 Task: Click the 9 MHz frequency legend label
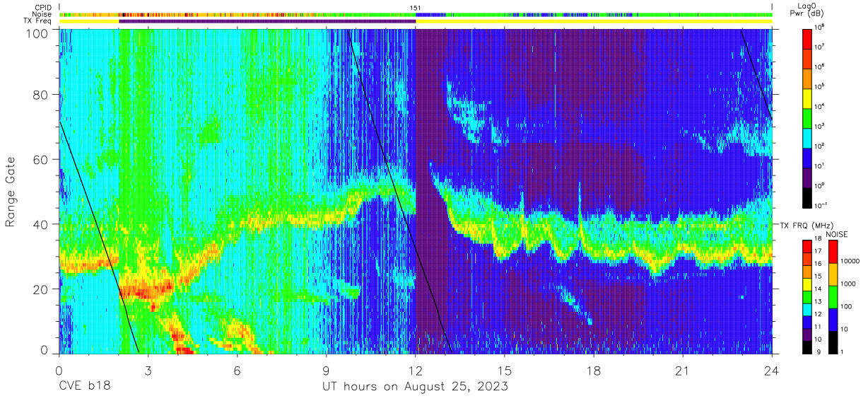[x=818, y=351]
